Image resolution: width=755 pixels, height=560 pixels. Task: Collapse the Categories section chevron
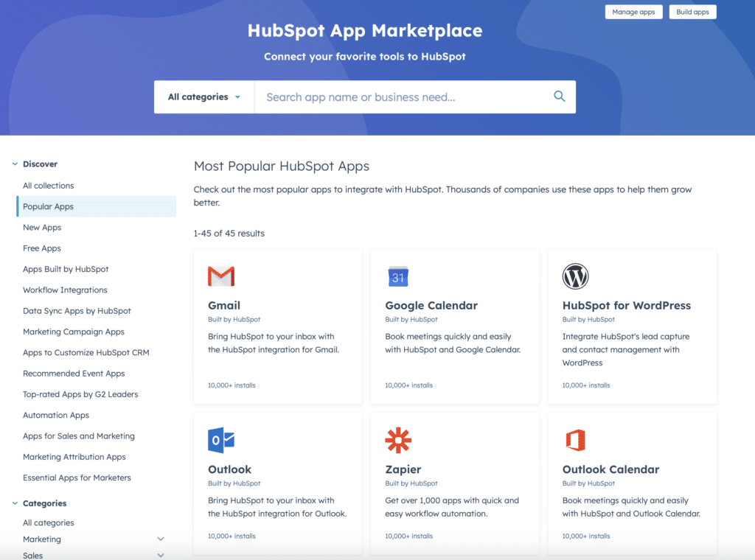15,503
